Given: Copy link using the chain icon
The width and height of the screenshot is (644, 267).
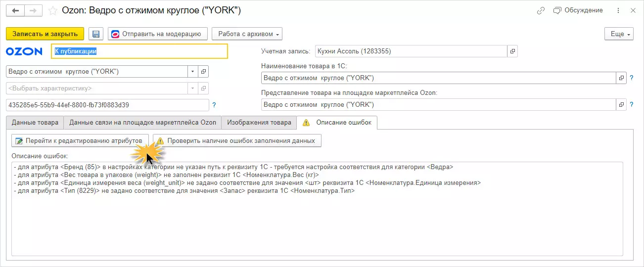Looking at the screenshot, I should (x=541, y=10).
